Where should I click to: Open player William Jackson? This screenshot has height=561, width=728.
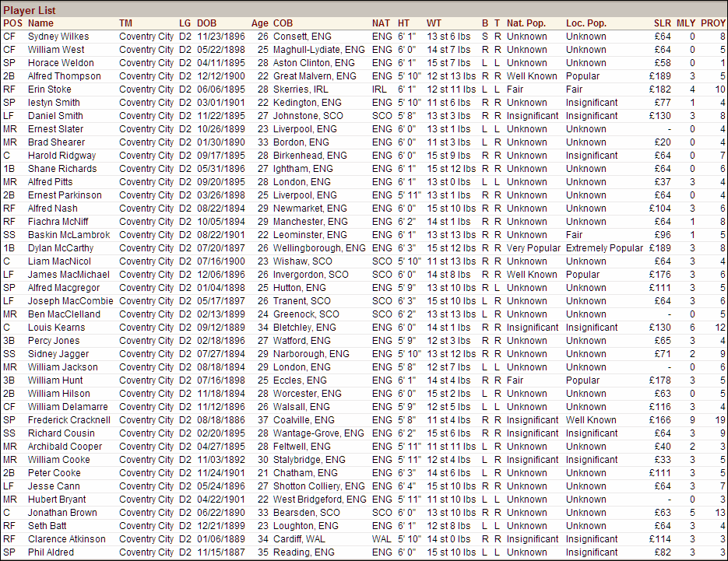pyautogui.click(x=63, y=367)
